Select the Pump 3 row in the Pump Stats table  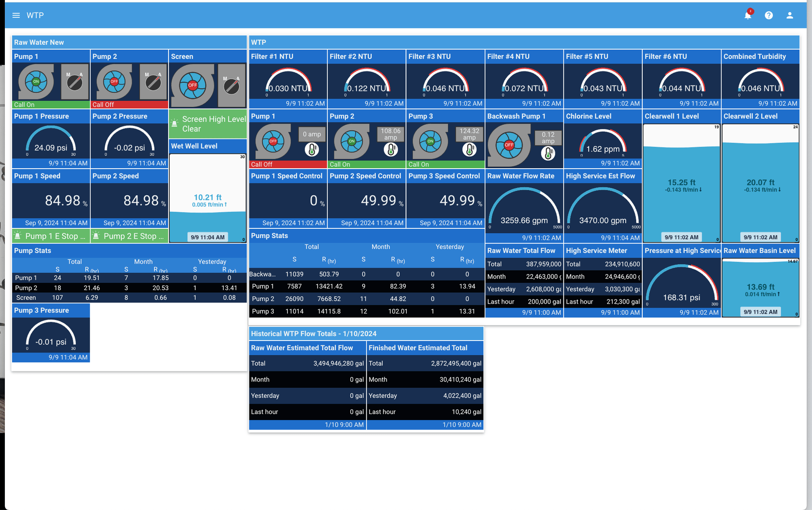[x=365, y=311]
